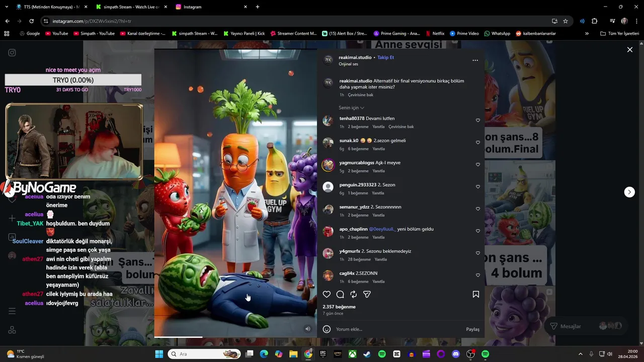This screenshot has height=362, width=644.
Task: Open Steam from the taskbar
Action: coord(367,354)
